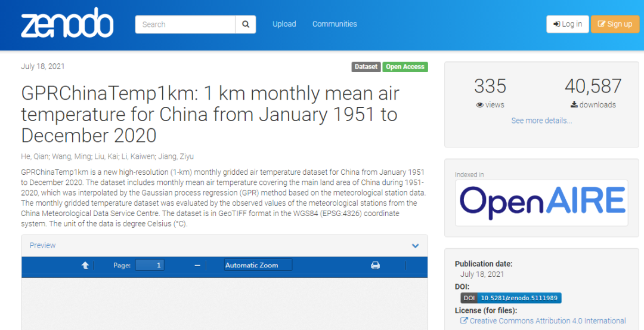Click the July 18, 2021 date above title
Screen dimensions: 644x330
pos(43,66)
